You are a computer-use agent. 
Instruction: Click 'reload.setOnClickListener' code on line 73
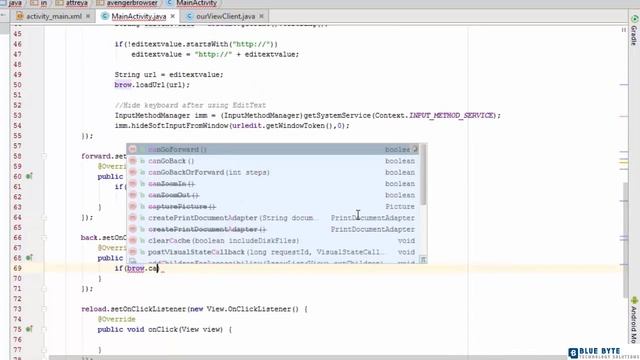[x=133, y=309]
